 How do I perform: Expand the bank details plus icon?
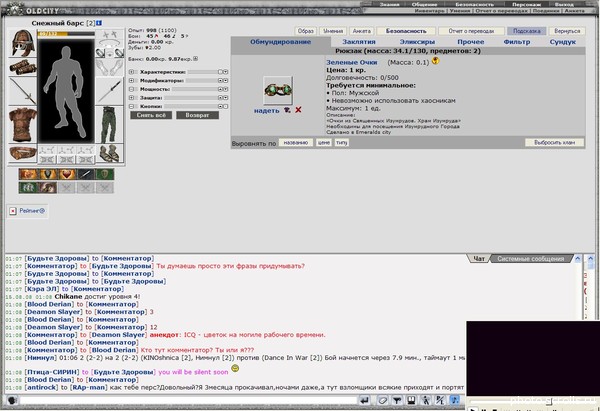click(x=196, y=59)
